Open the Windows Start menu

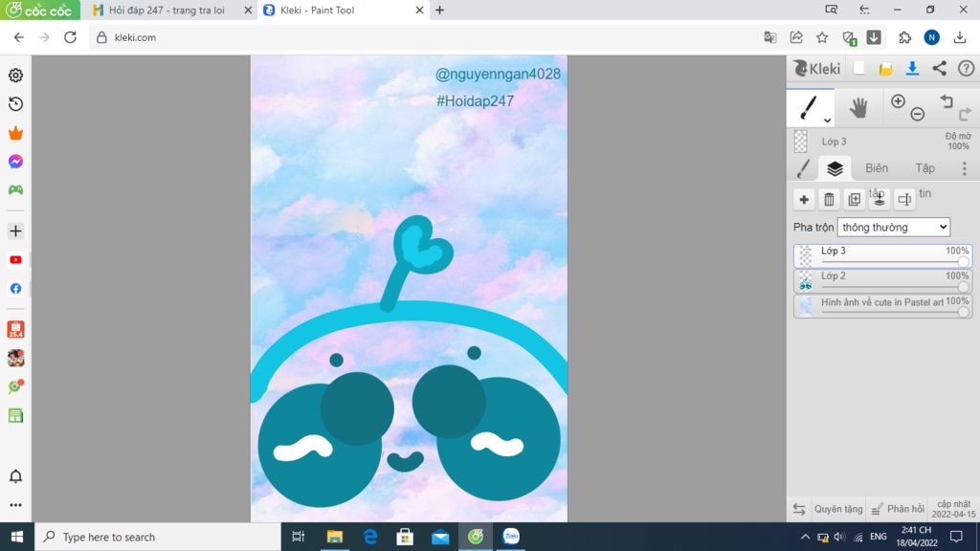17,537
